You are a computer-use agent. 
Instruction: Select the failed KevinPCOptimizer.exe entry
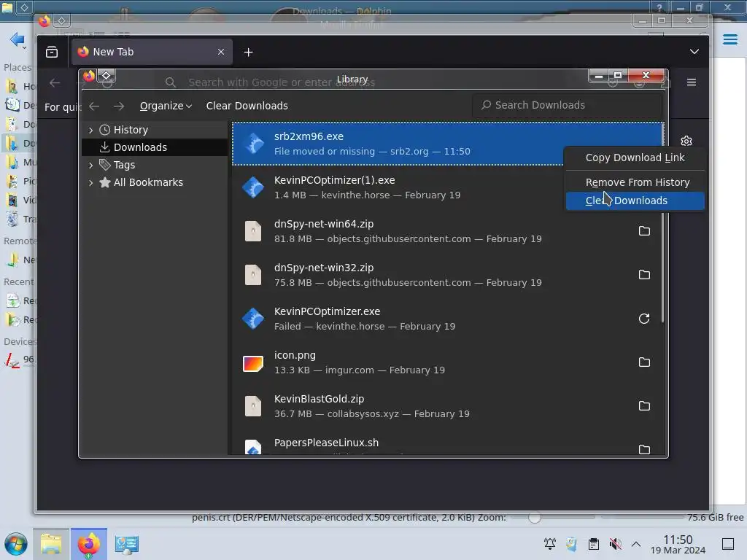448,319
